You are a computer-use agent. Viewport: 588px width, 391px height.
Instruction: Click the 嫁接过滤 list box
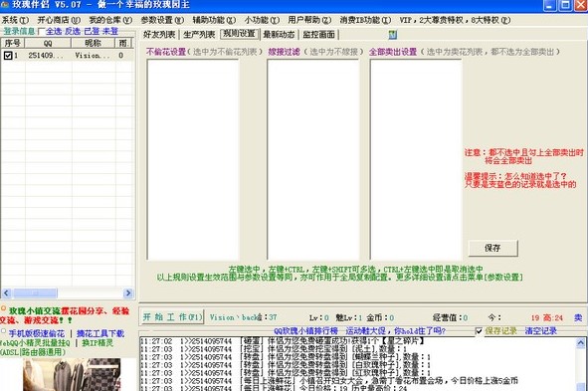click(313, 160)
